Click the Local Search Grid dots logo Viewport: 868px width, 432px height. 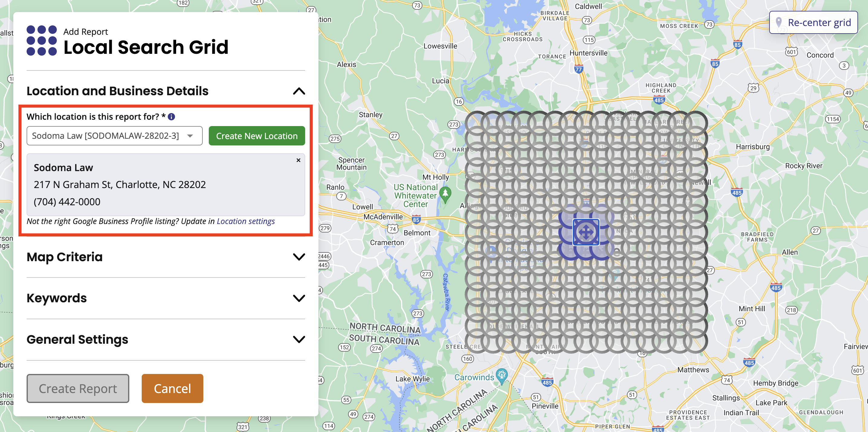pyautogui.click(x=41, y=41)
